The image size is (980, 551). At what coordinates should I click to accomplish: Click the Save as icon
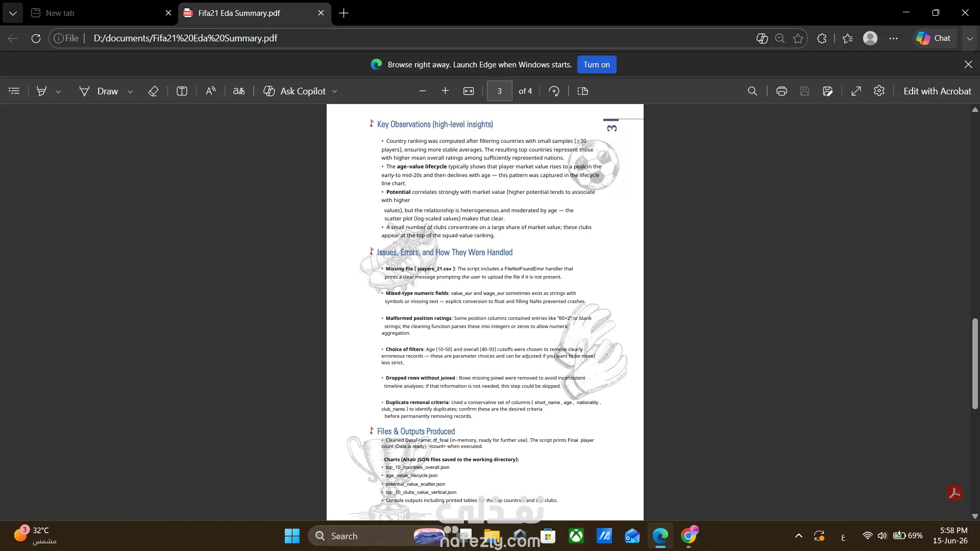pyautogui.click(x=828, y=91)
